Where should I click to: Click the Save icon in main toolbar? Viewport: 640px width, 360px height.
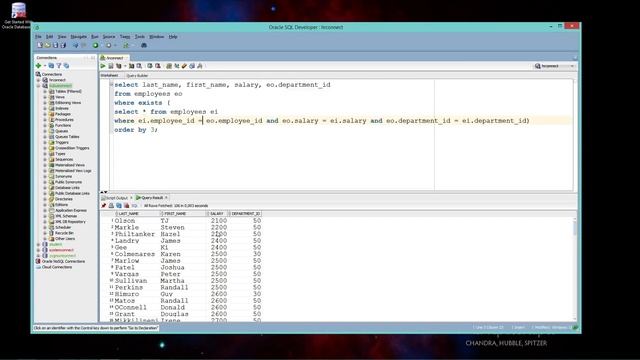tap(55, 45)
